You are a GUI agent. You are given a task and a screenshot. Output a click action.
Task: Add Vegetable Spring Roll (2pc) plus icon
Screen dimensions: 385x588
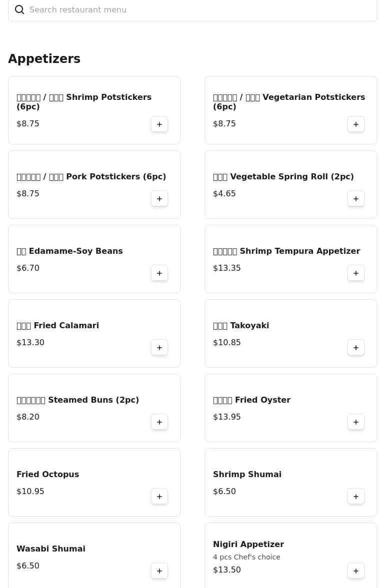(x=356, y=199)
